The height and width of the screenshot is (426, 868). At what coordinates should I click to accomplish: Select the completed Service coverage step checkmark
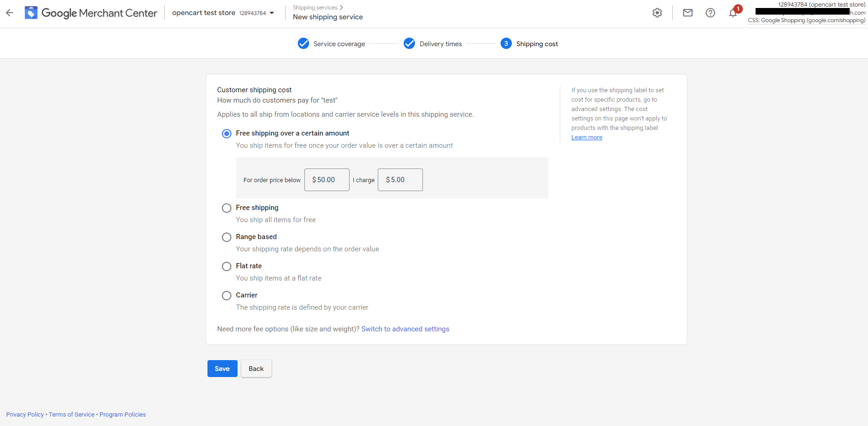coord(303,43)
